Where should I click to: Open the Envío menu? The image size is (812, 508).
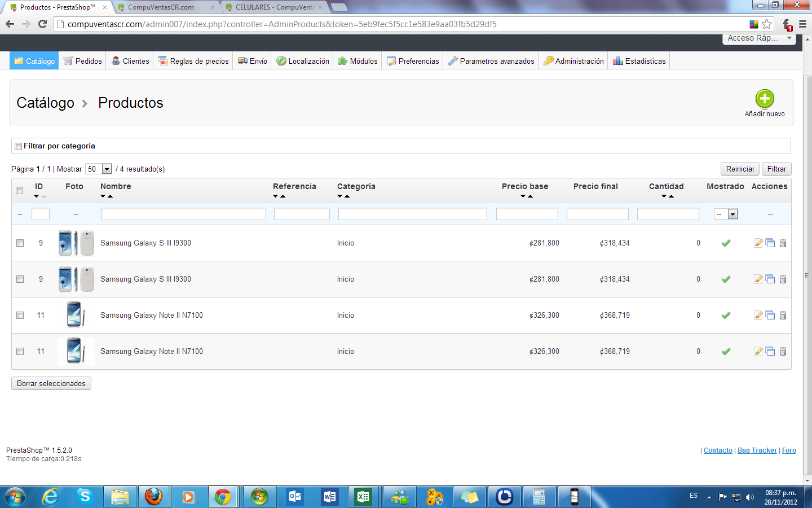253,61
